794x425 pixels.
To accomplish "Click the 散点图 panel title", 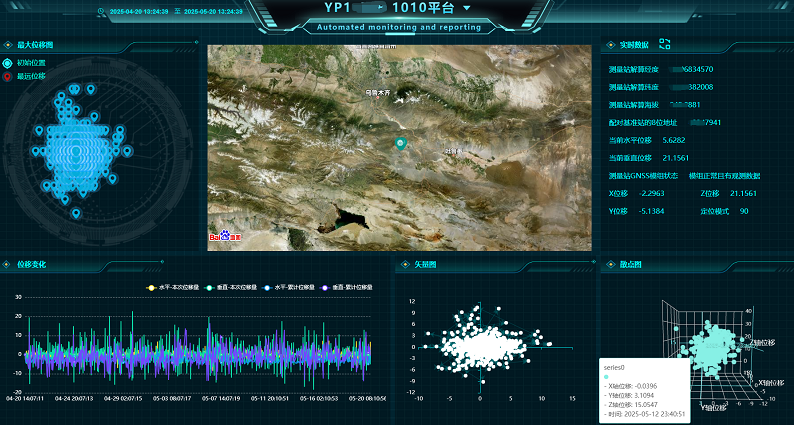I will coord(630,264).
